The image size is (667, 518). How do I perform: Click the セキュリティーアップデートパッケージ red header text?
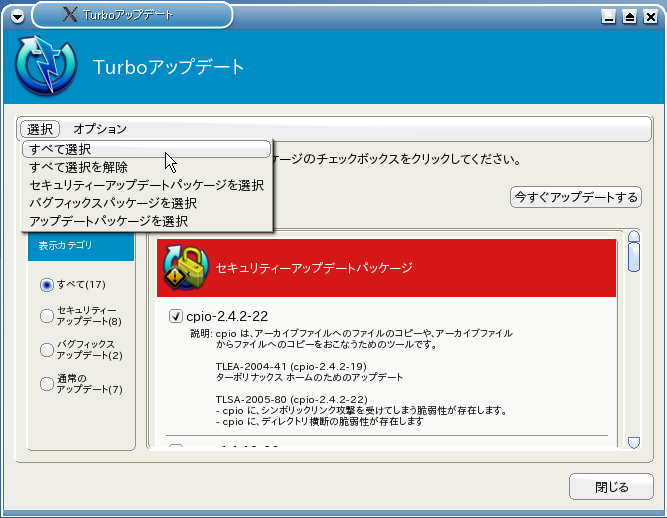[x=314, y=268]
